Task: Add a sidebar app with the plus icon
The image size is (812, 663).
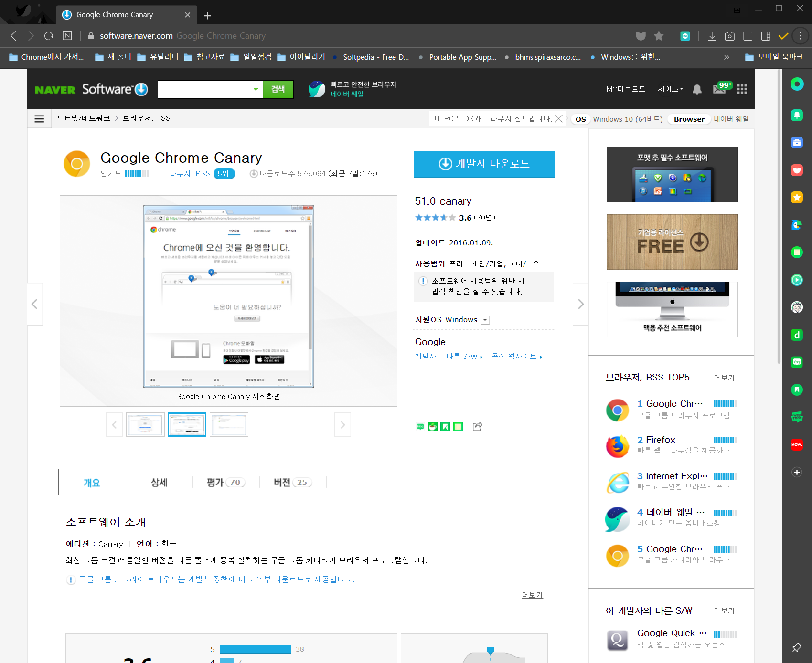Action: point(797,472)
